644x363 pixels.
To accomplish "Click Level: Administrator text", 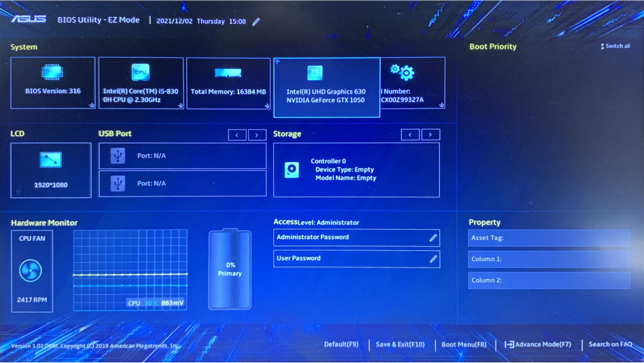I will coord(328,223).
